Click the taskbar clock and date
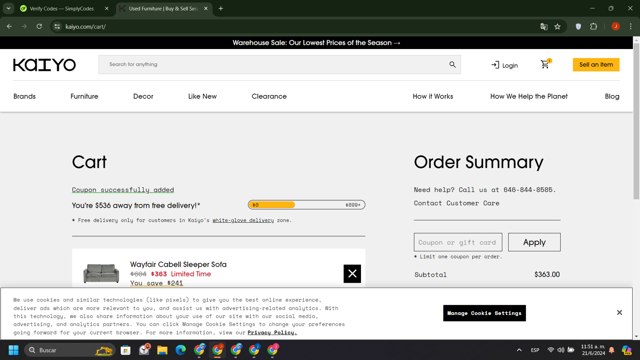Image resolution: width=640 pixels, height=360 pixels. [x=593, y=350]
